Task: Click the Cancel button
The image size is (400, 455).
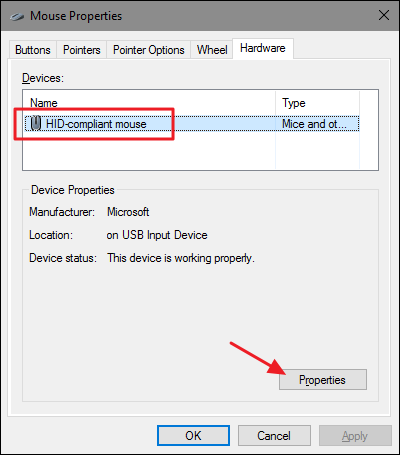Action: [274, 435]
